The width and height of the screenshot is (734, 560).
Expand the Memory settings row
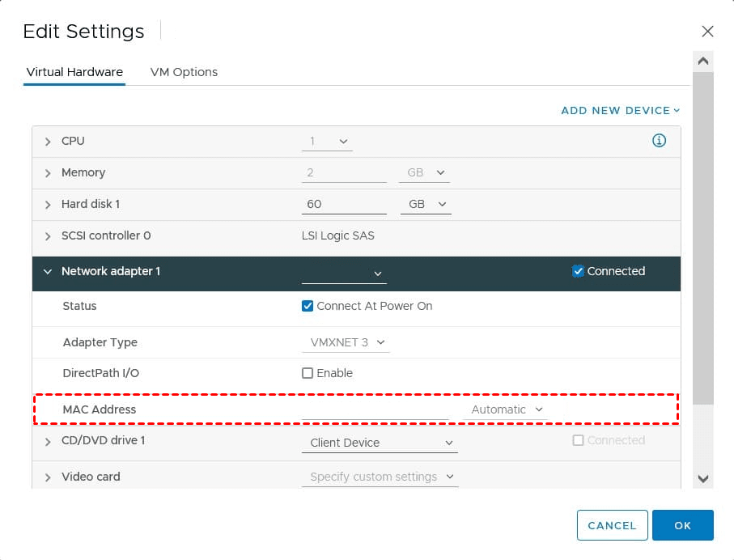point(48,173)
